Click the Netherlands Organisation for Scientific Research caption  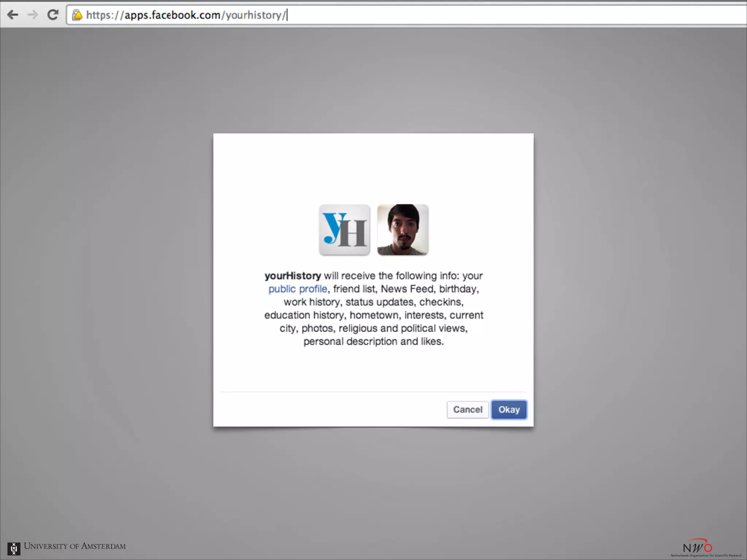pos(706,556)
